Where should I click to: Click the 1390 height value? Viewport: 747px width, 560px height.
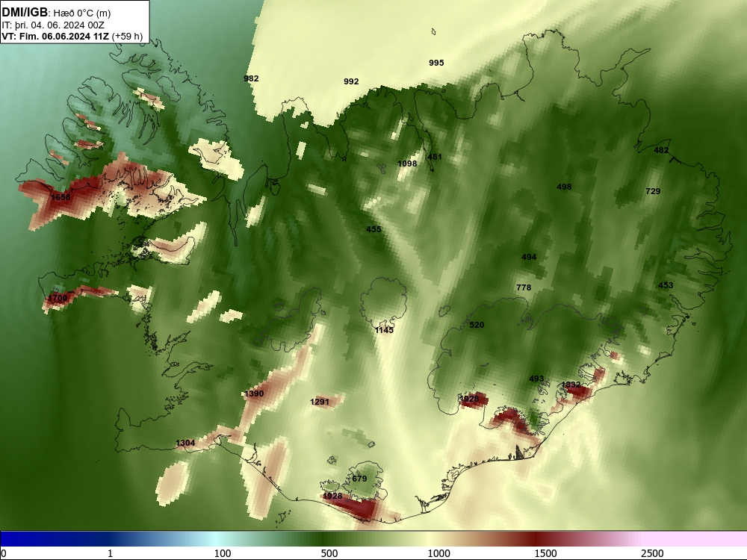pos(254,393)
